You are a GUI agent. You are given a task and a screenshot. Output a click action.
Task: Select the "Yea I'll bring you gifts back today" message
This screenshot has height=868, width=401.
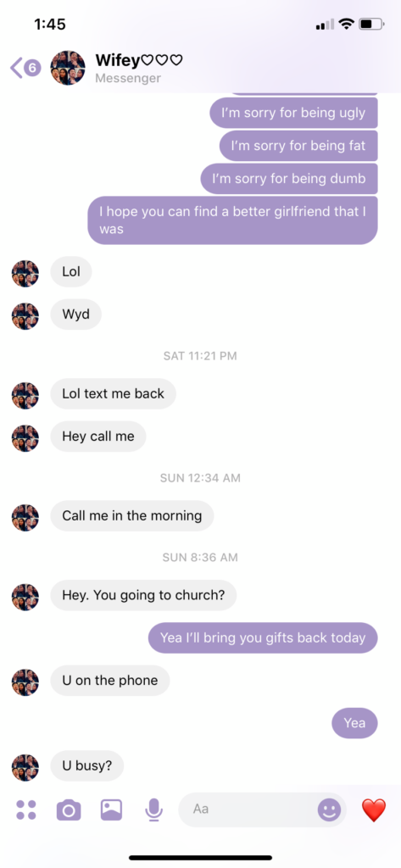tap(263, 637)
